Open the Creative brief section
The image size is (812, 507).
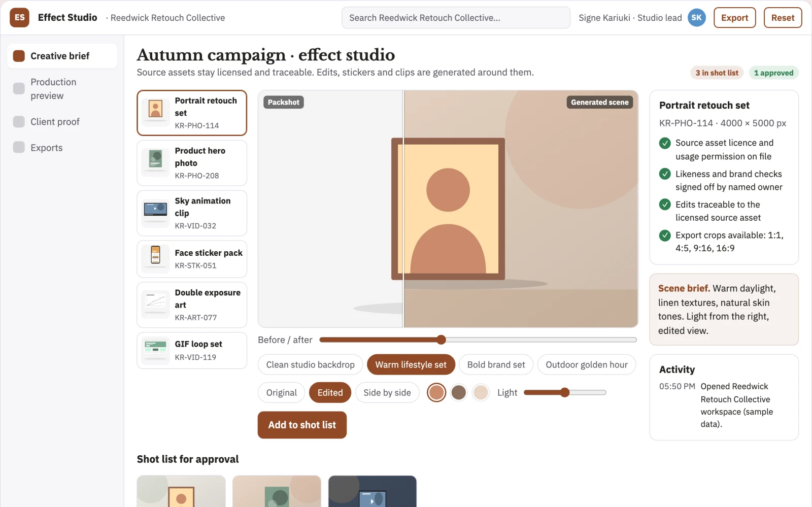click(62, 56)
